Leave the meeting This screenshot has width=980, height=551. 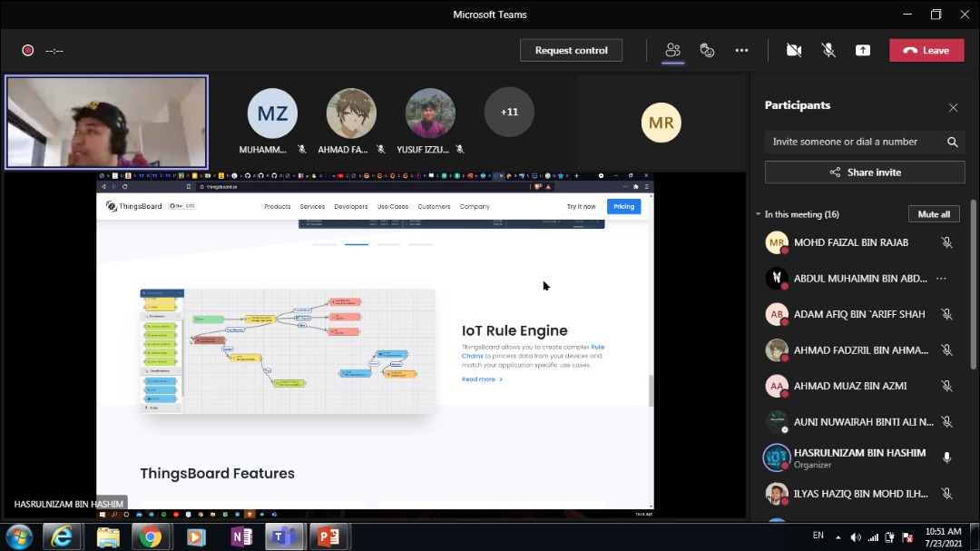926,51
